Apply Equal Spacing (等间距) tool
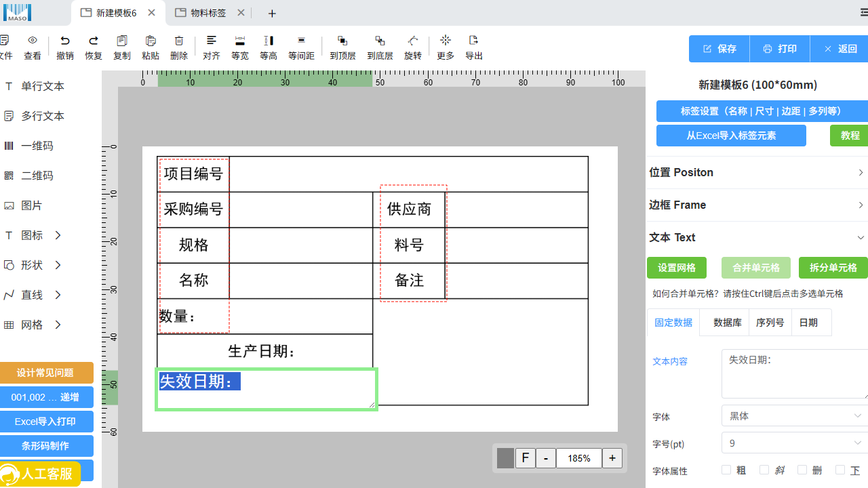This screenshot has height=488, width=868. [x=301, y=41]
